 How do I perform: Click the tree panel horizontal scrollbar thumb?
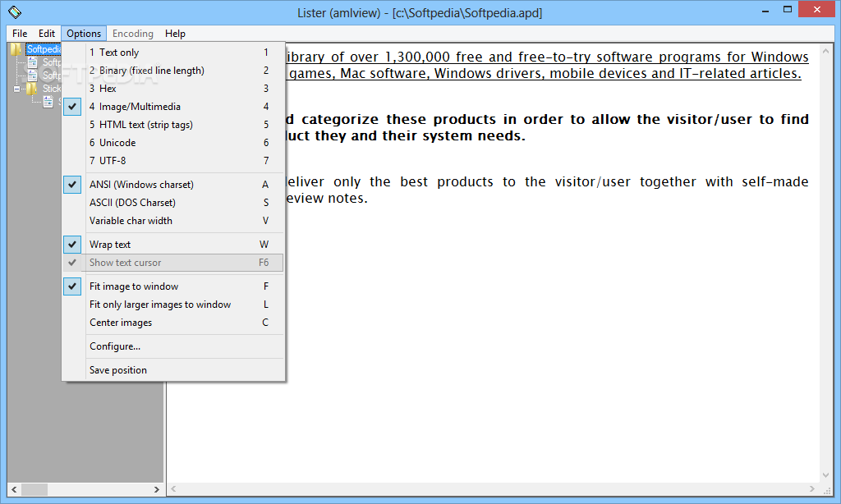pyautogui.click(x=34, y=489)
